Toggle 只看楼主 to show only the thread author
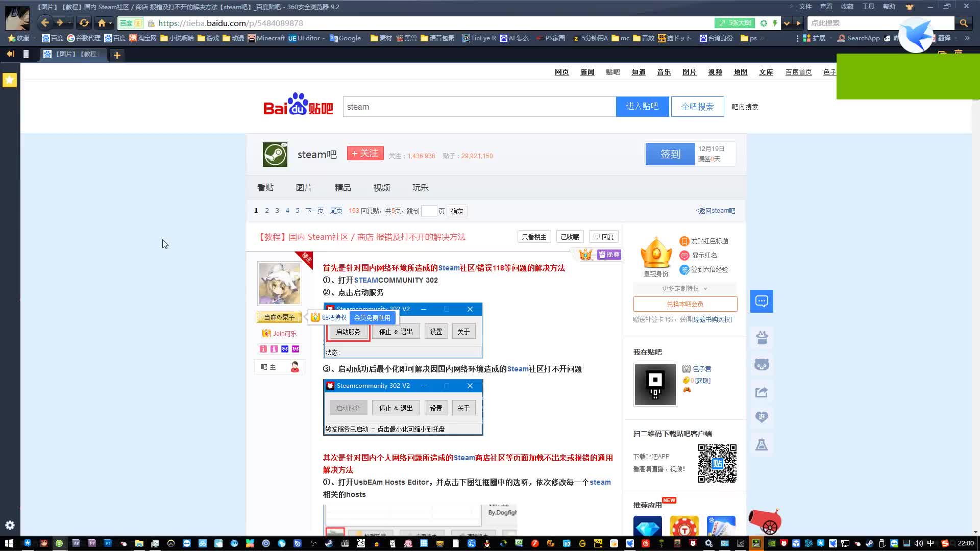 [534, 236]
